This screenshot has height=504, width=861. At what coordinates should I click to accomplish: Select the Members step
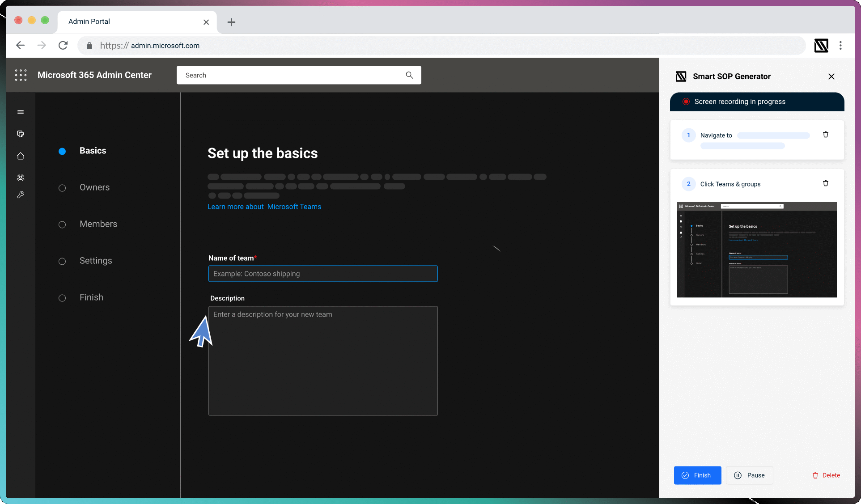[98, 224]
